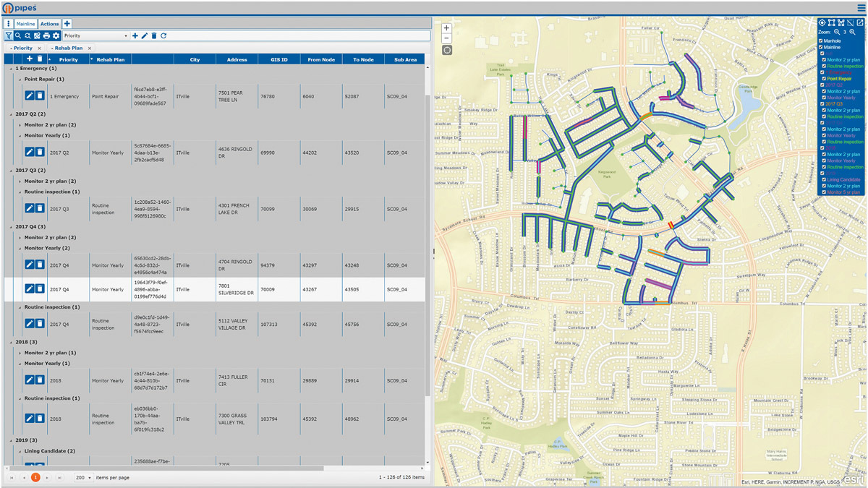
Task: Delete the 7801 Silveridge Dr row
Action: point(40,289)
